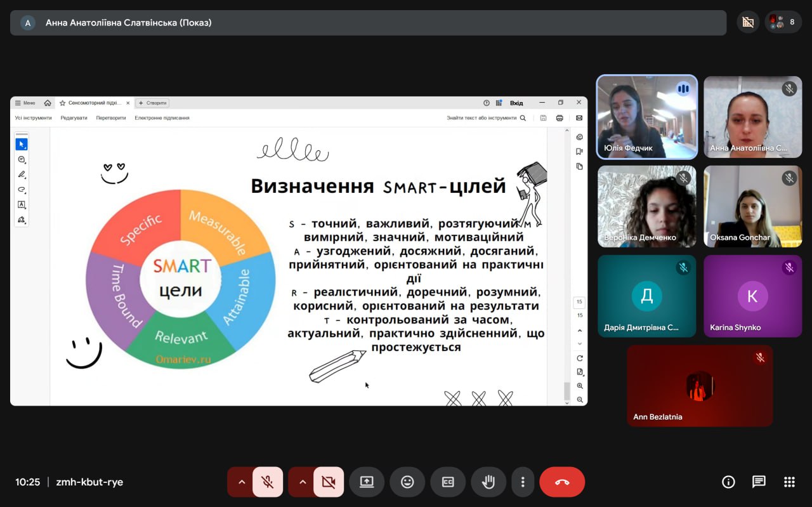
Task: Unmute the microphone toggle button
Action: point(268,482)
